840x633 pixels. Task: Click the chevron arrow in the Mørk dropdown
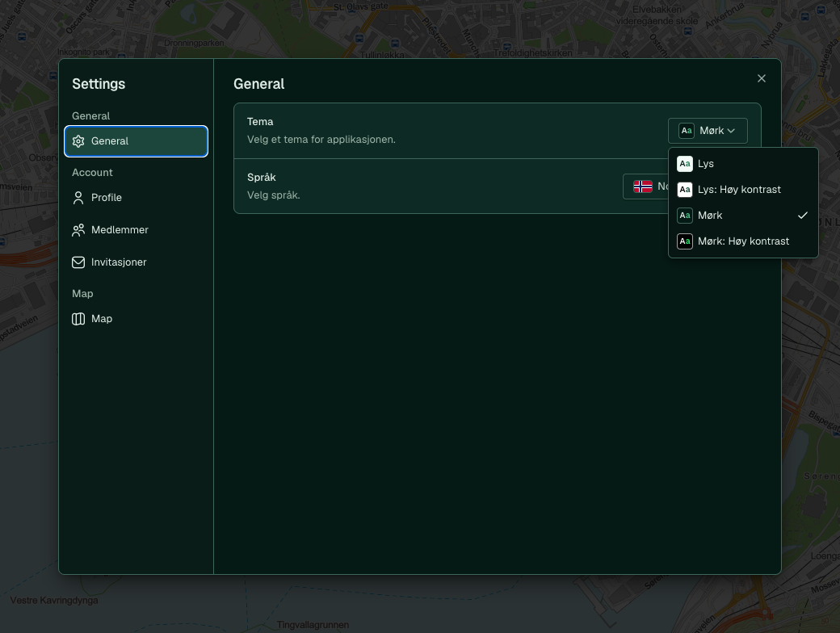click(731, 131)
